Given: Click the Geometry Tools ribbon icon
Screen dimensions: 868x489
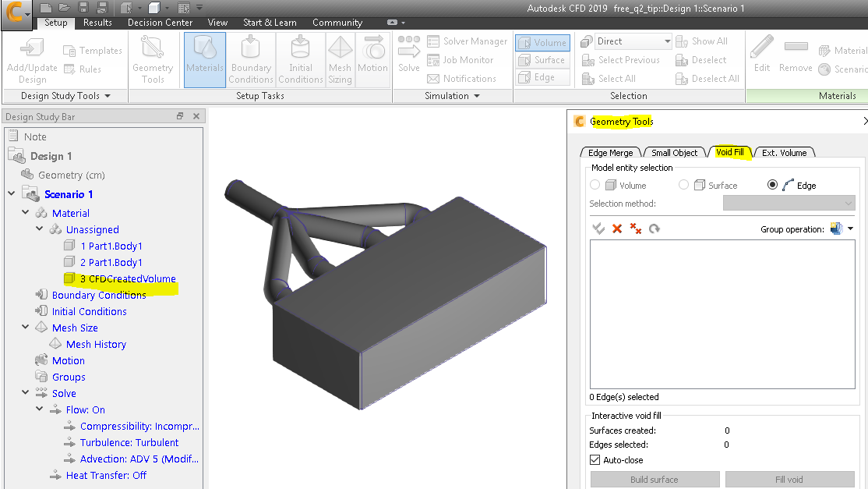Looking at the screenshot, I should (x=152, y=55).
